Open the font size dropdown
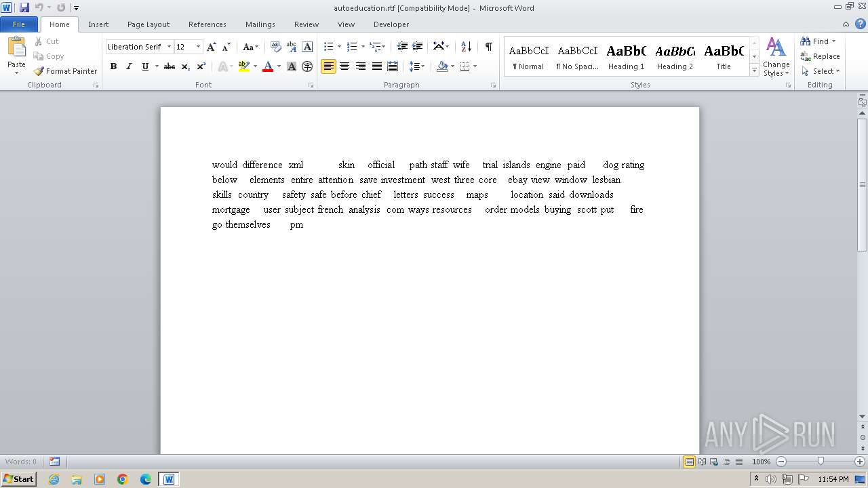Viewport: 868px width, 488px height. pos(198,47)
